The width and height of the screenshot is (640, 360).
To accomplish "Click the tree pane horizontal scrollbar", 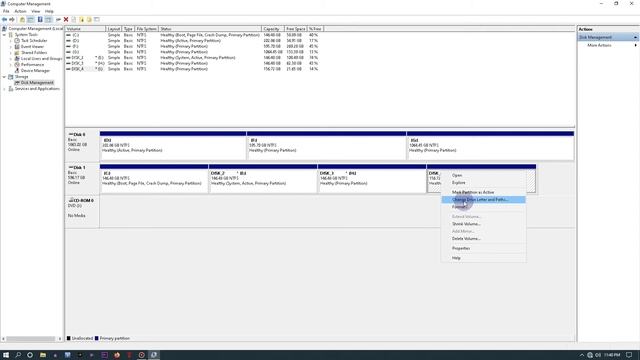I will tap(31, 339).
